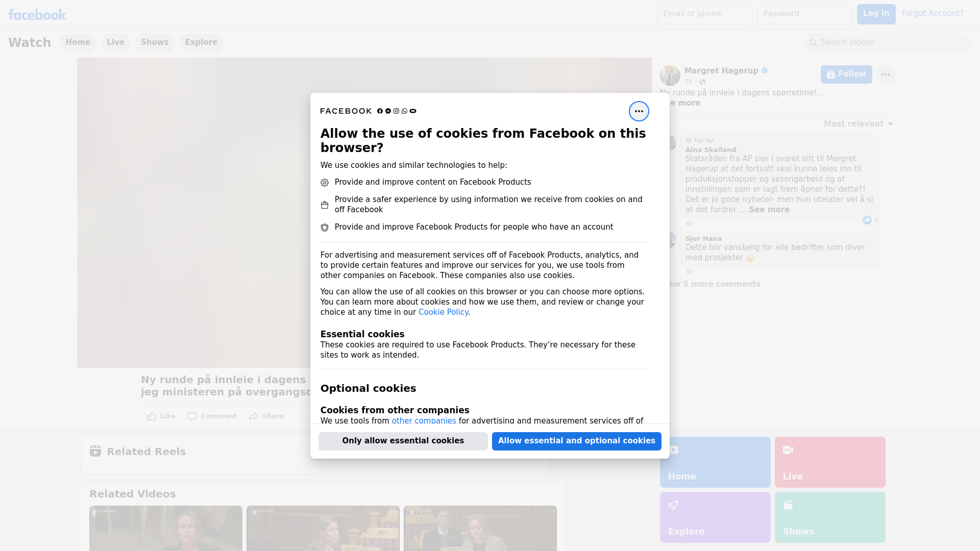Select the Home tab in Watch navigation

click(x=78, y=42)
